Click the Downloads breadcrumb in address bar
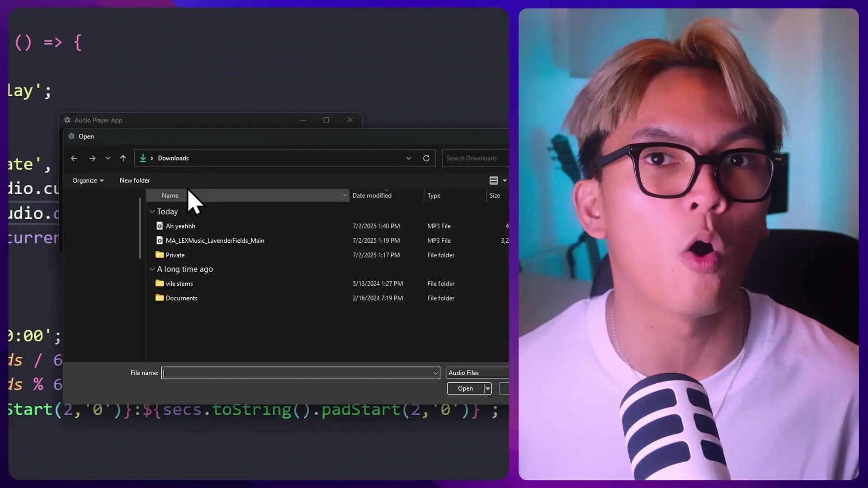This screenshot has width=868, height=488. coord(173,158)
